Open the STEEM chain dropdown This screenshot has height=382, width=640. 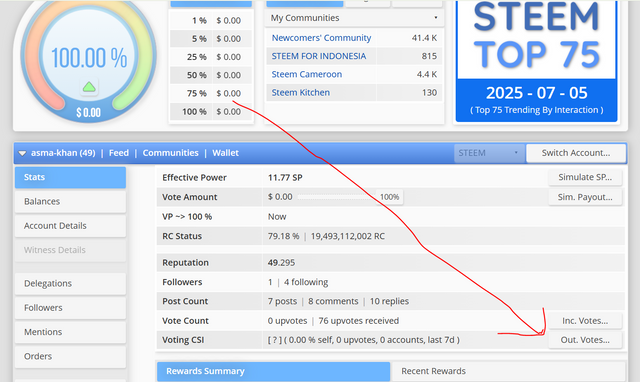click(x=489, y=153)
